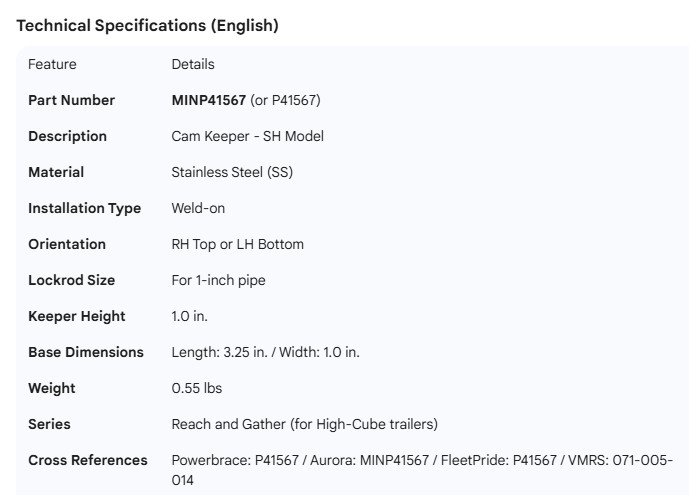Click the Material row label
The height and width of the screenshot is (495, 689).
(56, 172)
